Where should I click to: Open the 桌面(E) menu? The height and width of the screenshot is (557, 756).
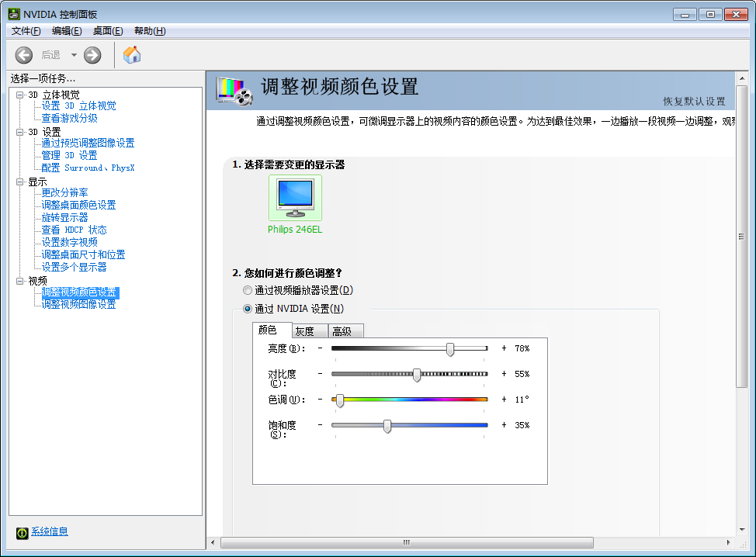108,31
